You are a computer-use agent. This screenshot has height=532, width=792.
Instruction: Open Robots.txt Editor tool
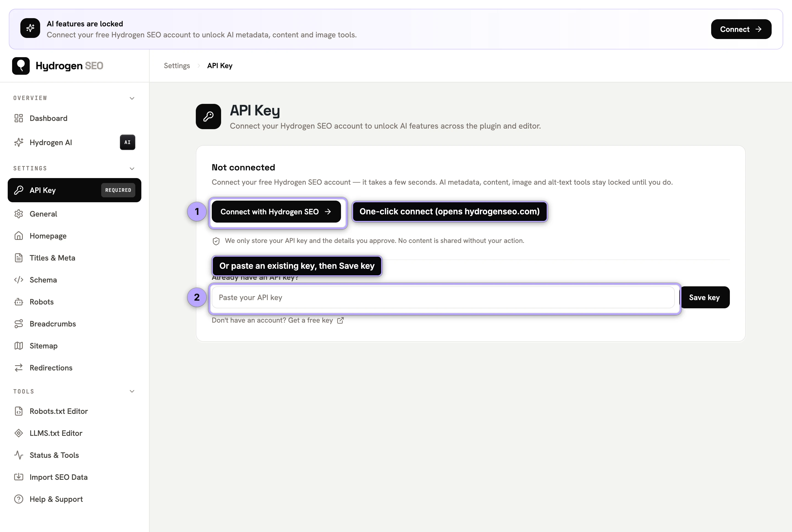tap(59, 411)
